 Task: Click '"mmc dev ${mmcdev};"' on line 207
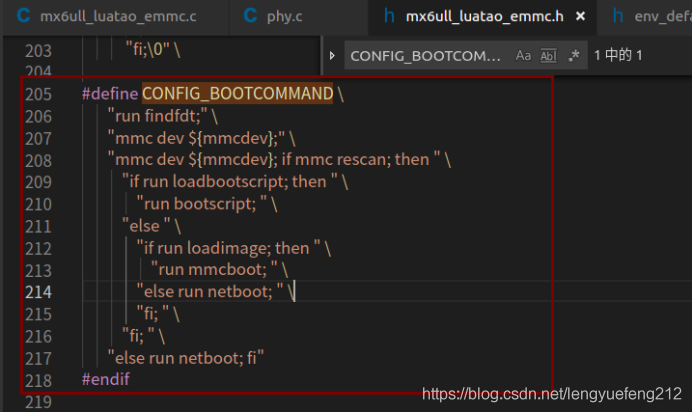196,139
